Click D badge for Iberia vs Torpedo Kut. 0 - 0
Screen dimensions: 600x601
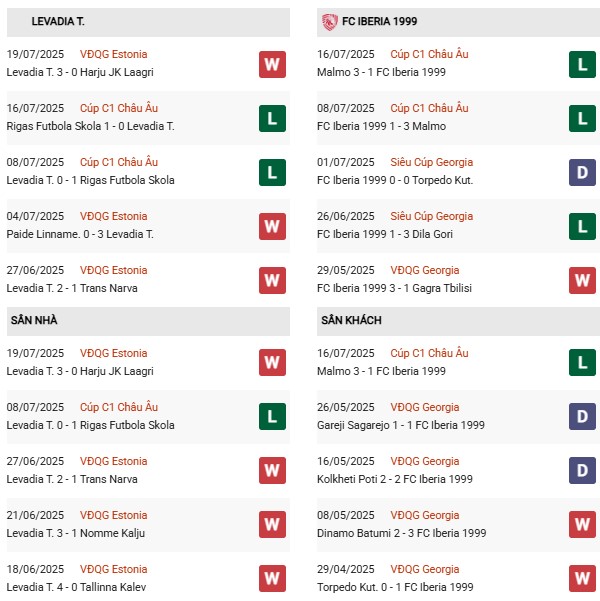tap(581, 173)
